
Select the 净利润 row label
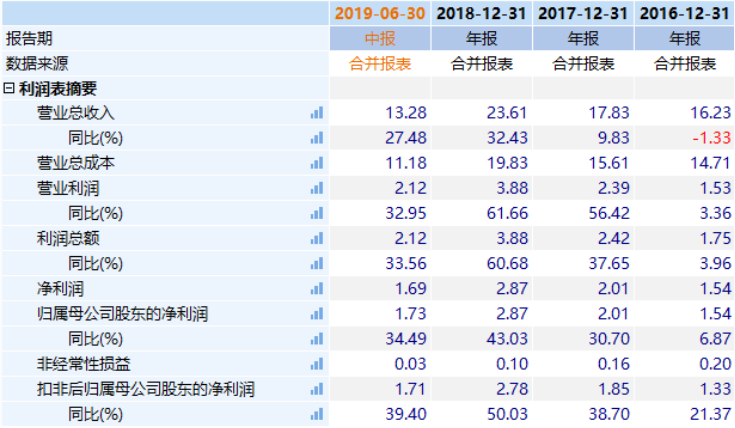pos(60,289)
